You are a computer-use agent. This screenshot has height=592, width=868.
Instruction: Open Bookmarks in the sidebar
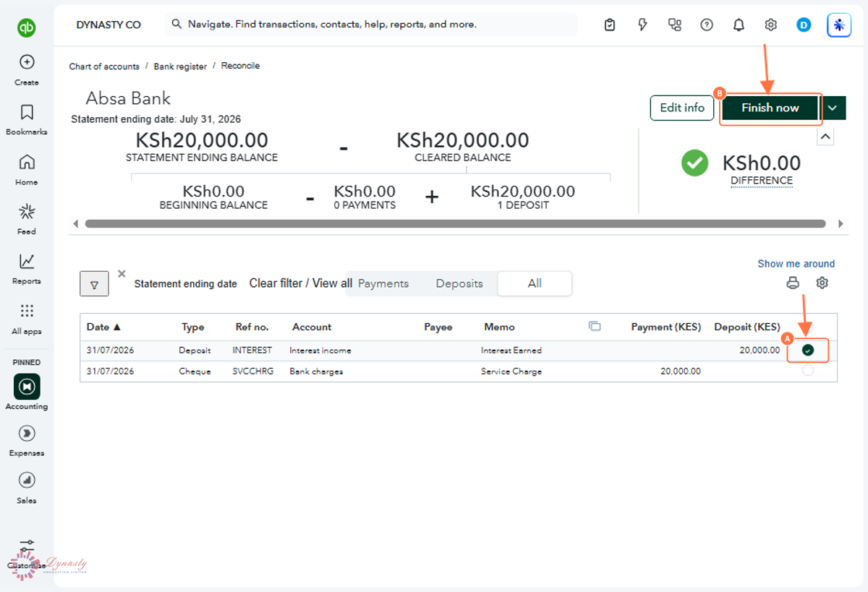pyautogui.click(x=27, y=120)
